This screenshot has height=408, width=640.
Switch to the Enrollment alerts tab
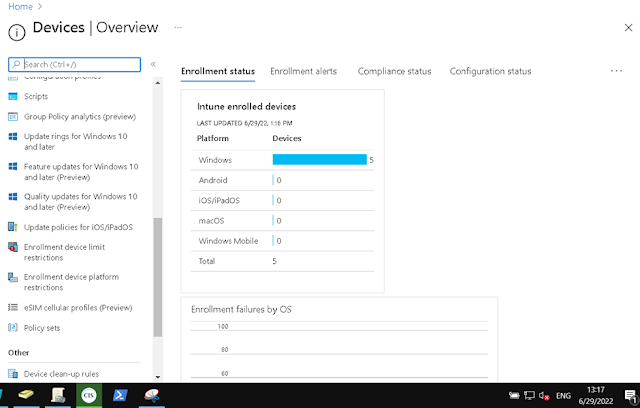(304, 71)
